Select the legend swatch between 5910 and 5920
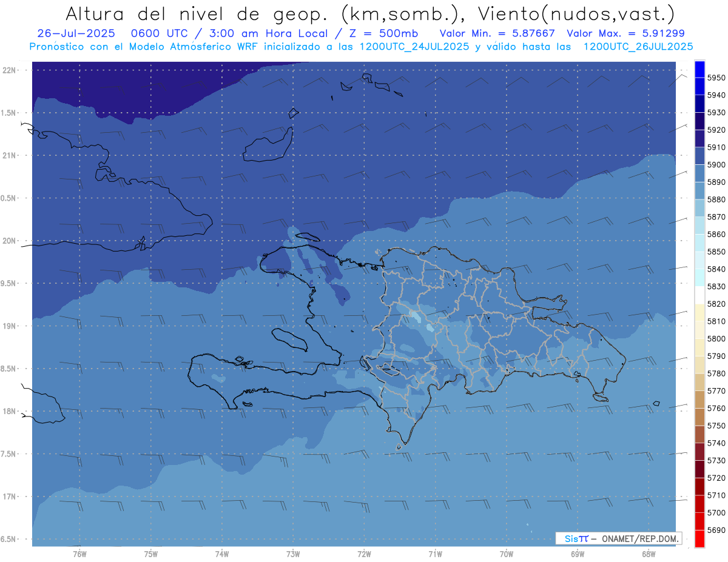The height and width of the screenshot is (562, 728). pyautogui.click(x=699, y=139)
